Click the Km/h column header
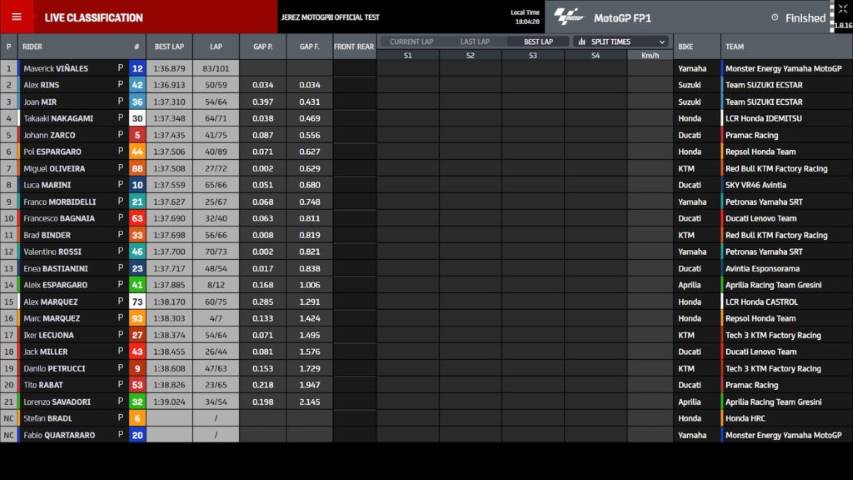The height and width of the screenshot is (480, 853). (650, 56)
